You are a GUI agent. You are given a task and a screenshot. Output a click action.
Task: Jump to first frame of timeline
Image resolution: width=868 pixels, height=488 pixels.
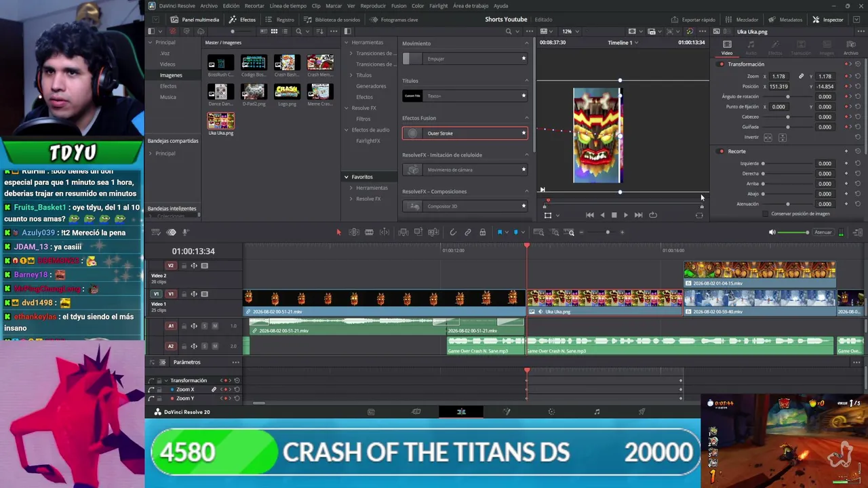pos(589,215)
